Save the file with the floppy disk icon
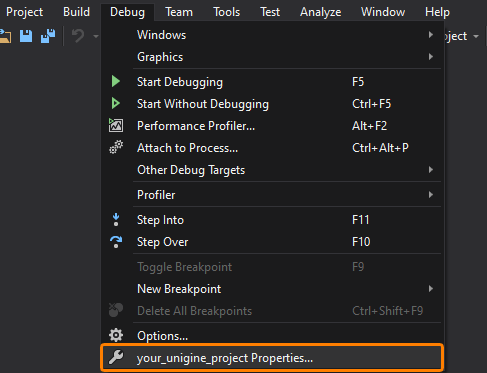 coord(26,36)
